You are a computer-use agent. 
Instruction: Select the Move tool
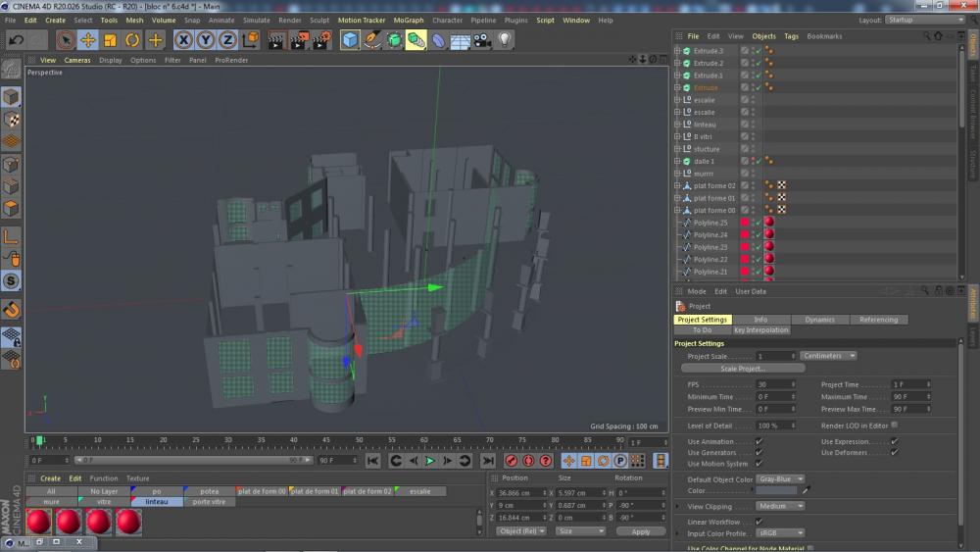tap(88, 40)
